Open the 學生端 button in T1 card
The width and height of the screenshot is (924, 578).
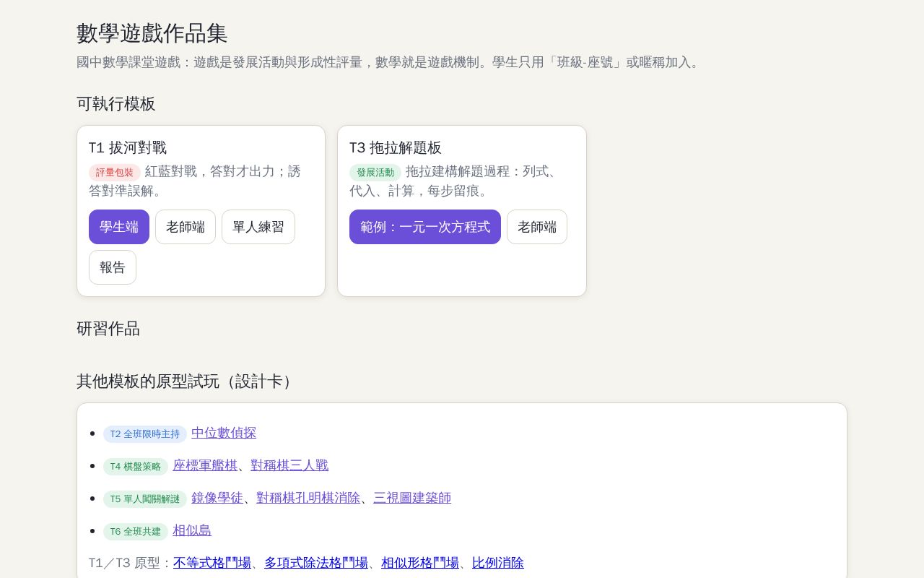pos(119,227)
